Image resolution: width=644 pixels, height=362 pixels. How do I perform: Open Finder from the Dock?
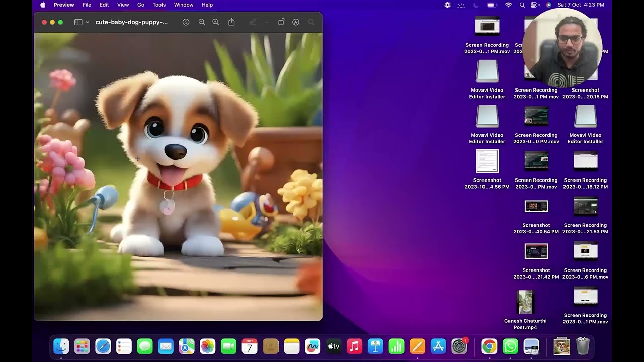click(61, 346)
